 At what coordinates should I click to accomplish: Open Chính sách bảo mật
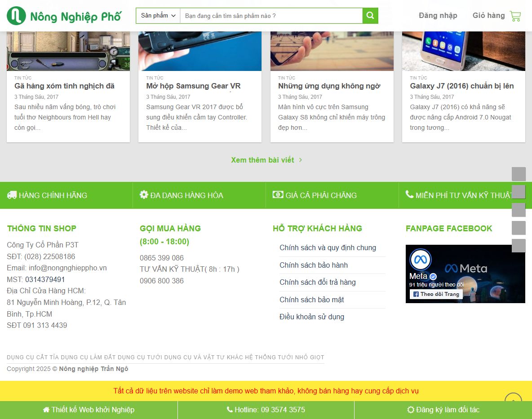point(311,300)
